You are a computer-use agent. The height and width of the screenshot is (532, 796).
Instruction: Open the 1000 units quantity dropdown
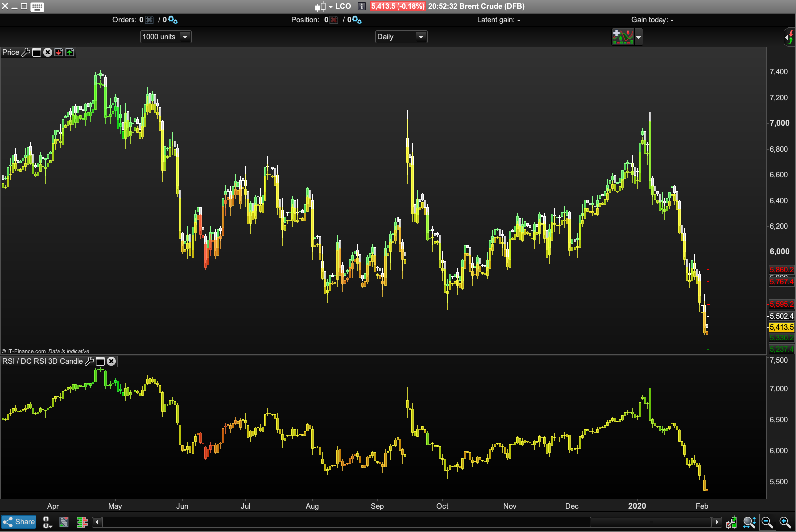[x=166, y=37]
